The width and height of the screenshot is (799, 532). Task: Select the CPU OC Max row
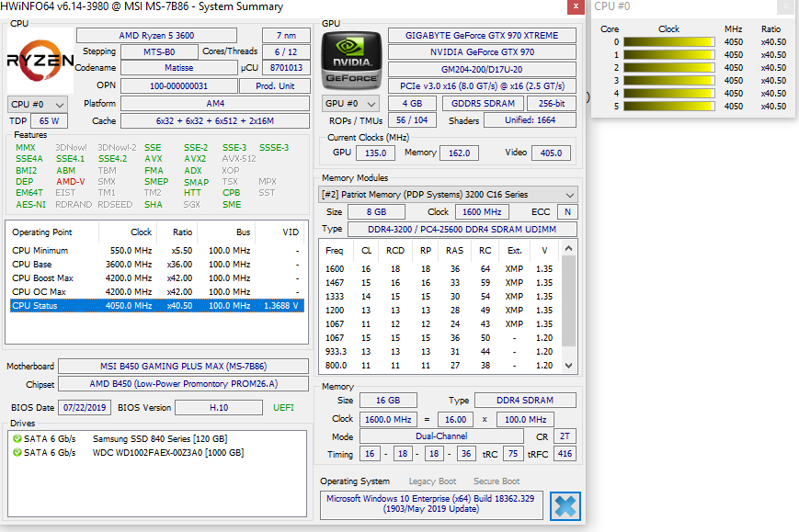[x=157, y=291]
